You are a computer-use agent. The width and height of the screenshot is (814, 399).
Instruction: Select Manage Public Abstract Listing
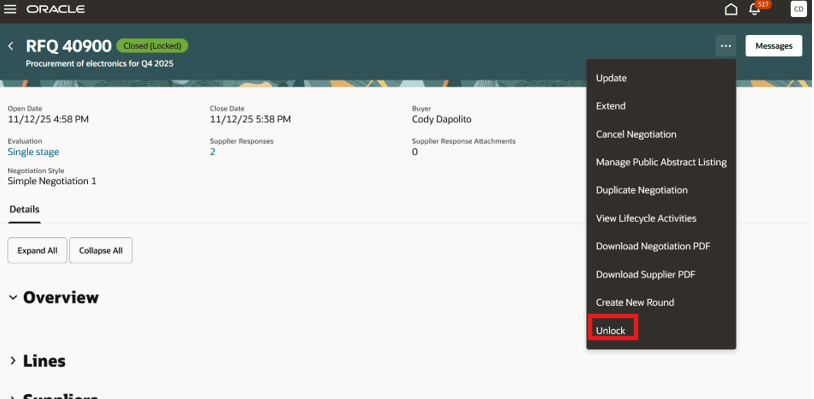(661, 162)
